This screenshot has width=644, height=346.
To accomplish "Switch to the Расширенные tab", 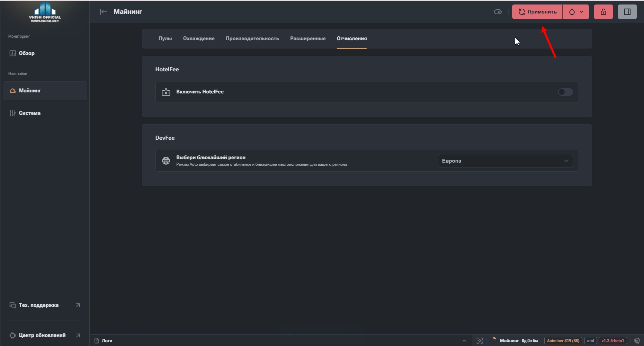I will click(308, 38).
